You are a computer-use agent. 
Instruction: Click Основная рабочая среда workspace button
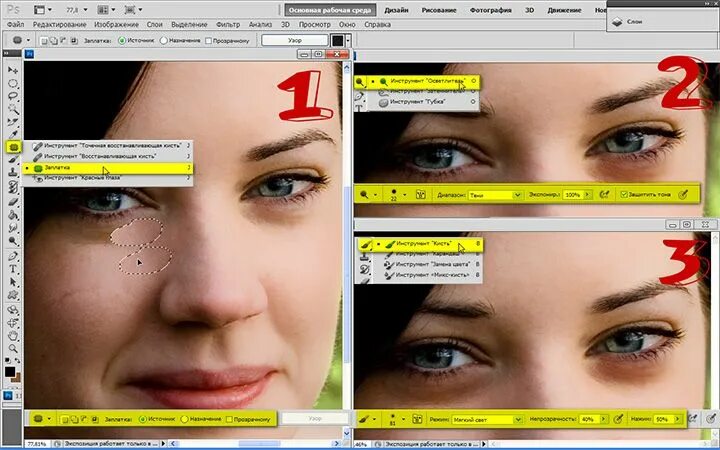coord(330,10)
